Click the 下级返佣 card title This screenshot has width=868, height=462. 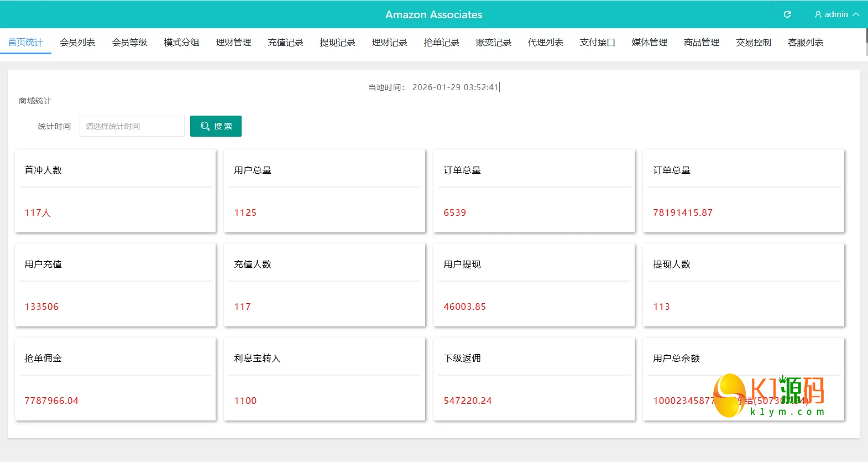pyautogui.click(x=462, y=358)
